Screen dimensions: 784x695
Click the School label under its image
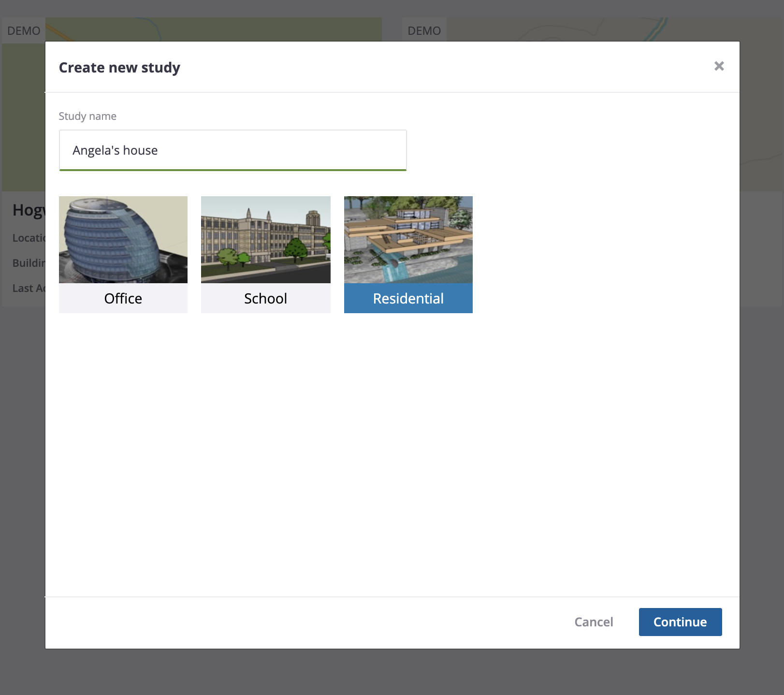coord(265,298)
